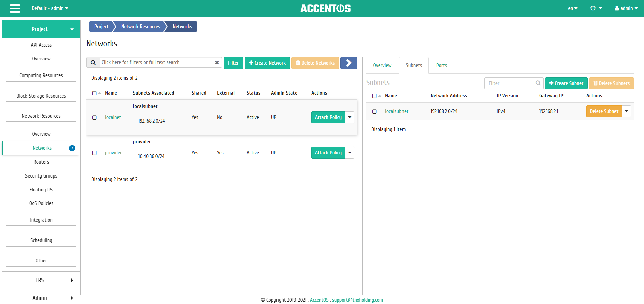The width and height of the screenshot is (644, 304).
Task: Collapse the details panel with the blue chevron
Action: tap(349, 63)
